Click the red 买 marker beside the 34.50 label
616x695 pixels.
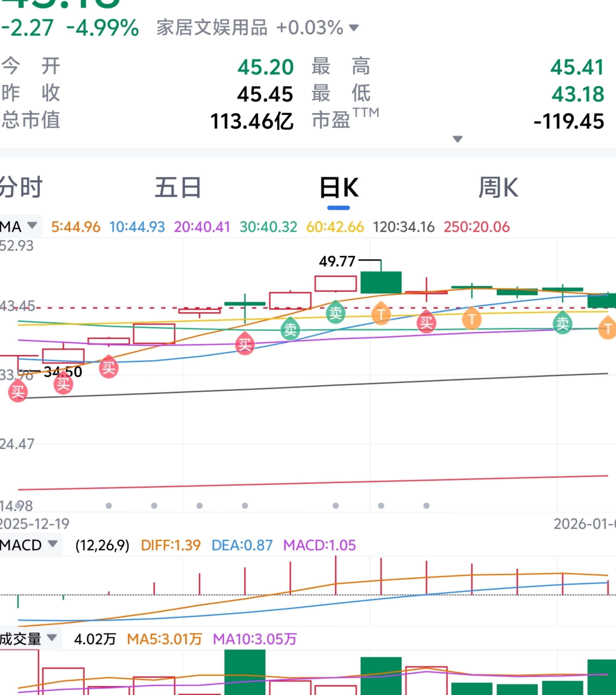click(63, 384)
